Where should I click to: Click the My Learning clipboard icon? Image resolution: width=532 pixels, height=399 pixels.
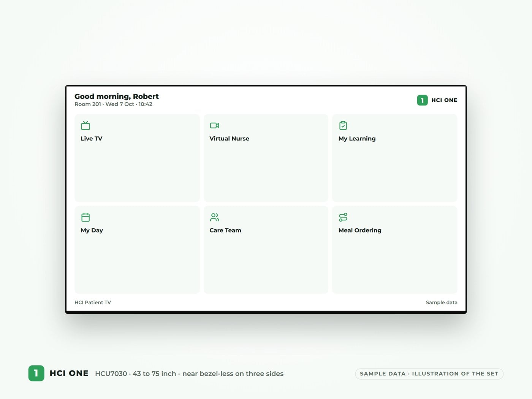point(343,125)
